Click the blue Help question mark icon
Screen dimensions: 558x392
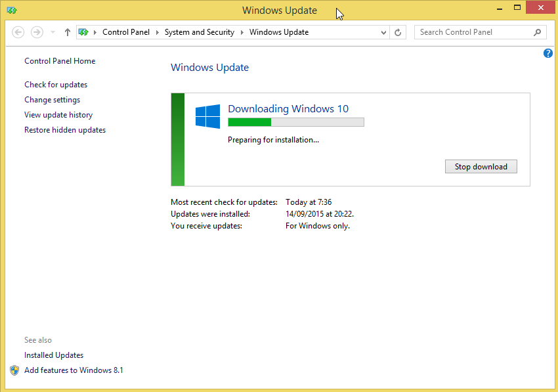pos(548,53)
